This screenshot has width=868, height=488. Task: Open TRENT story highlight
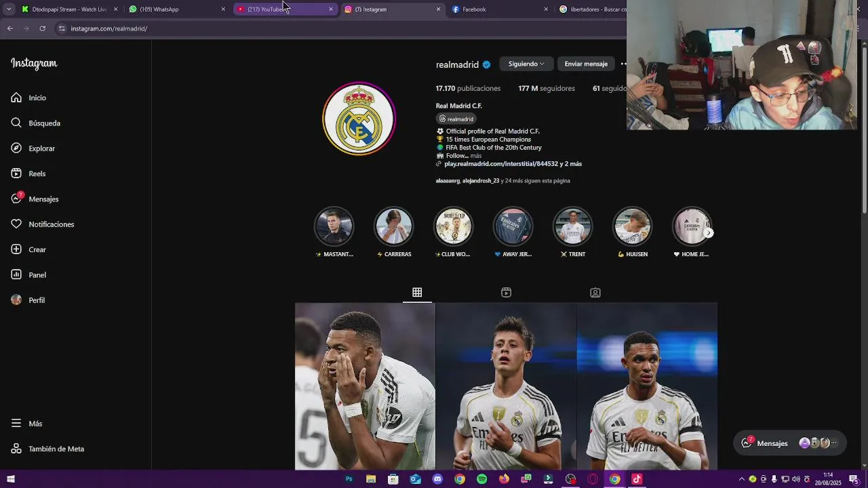(x=572, y=232)
